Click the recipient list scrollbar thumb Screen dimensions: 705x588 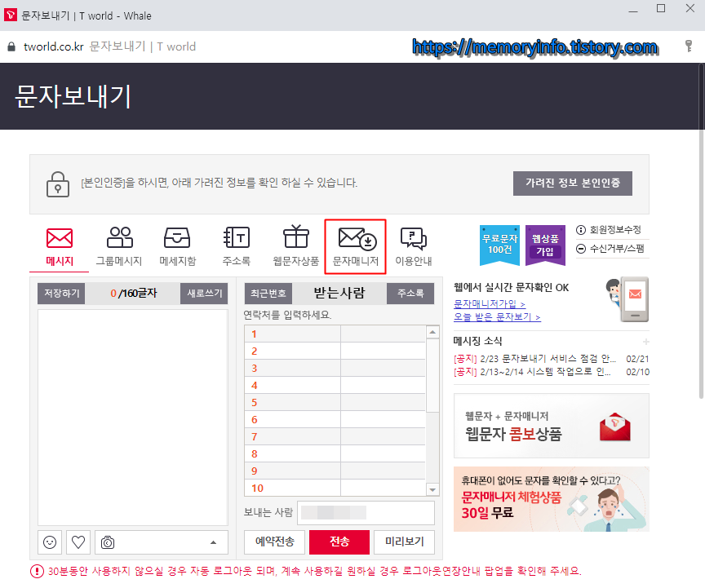click(x=432, y=375)
